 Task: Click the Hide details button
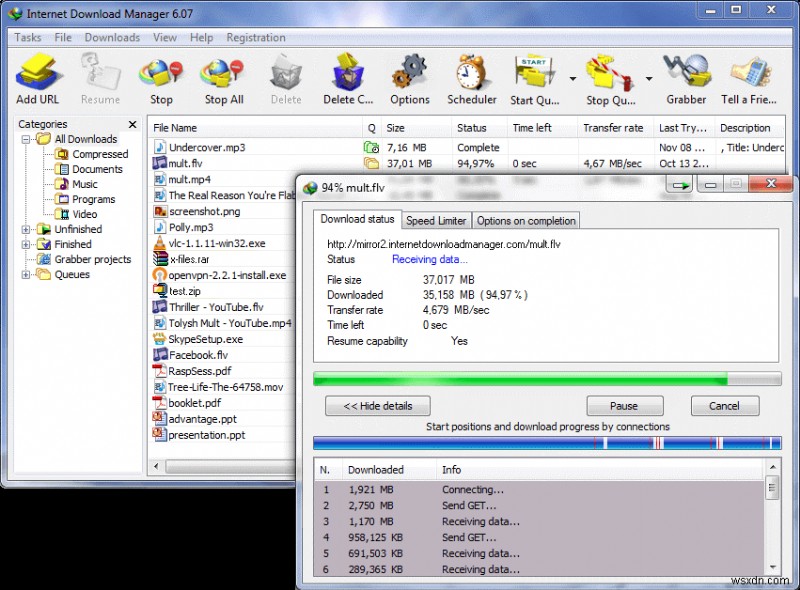pos(377,406)
